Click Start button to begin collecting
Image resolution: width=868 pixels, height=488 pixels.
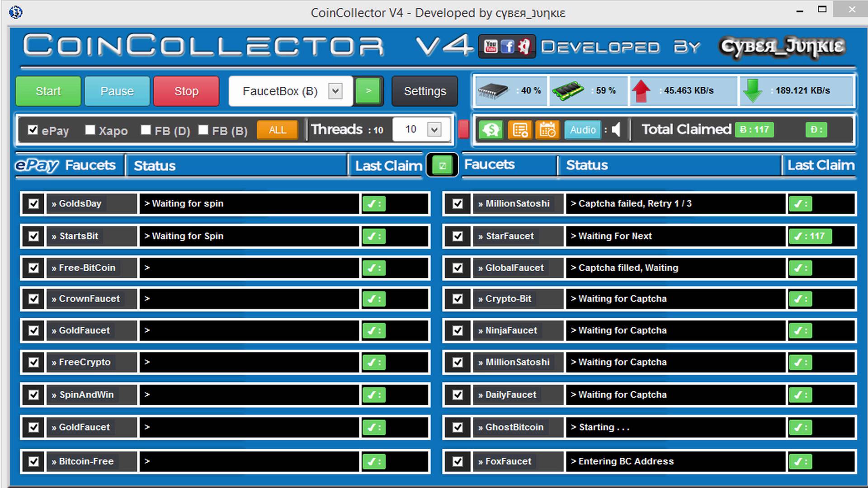click(47, 90)
